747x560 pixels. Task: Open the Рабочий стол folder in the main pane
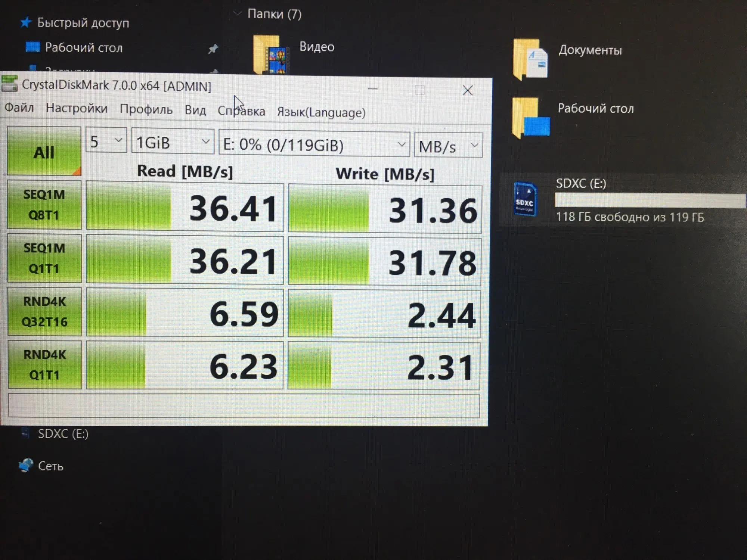[531, 118]
